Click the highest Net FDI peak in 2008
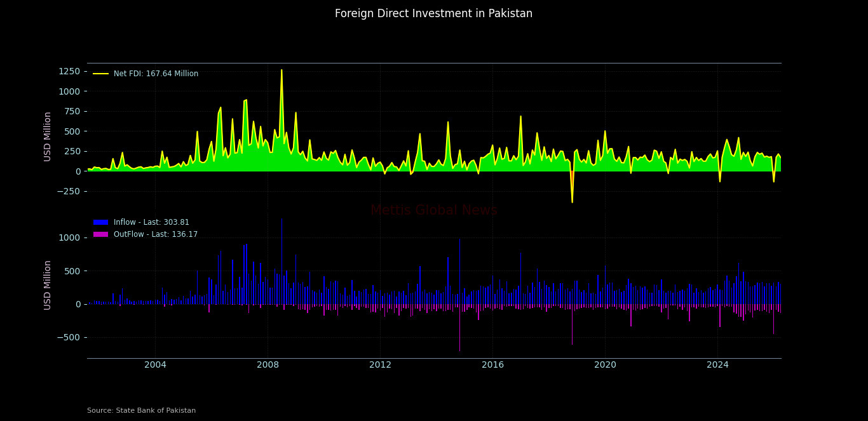 click(281, 70)
